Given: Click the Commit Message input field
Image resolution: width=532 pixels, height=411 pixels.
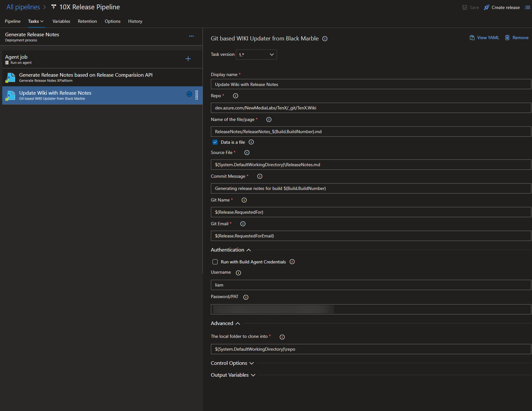Looking at the screenshot, I should coord(371,188).
